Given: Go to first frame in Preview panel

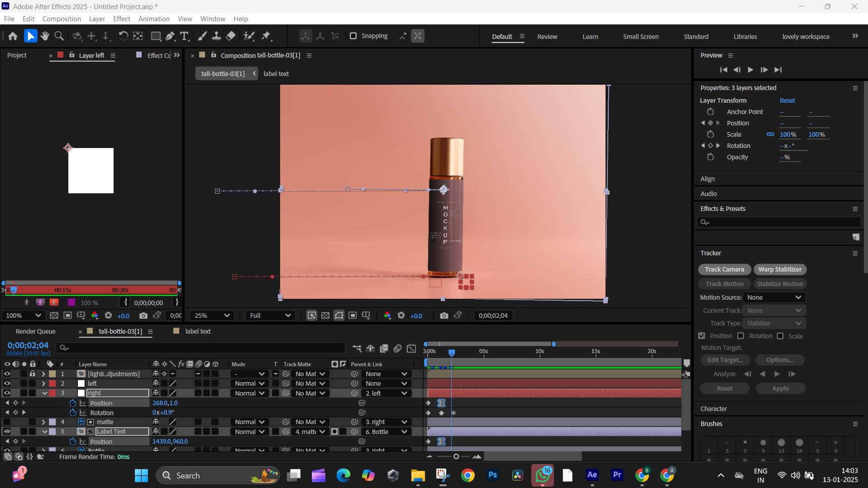Looking at the screenshot, I should (x=723, y=70).
